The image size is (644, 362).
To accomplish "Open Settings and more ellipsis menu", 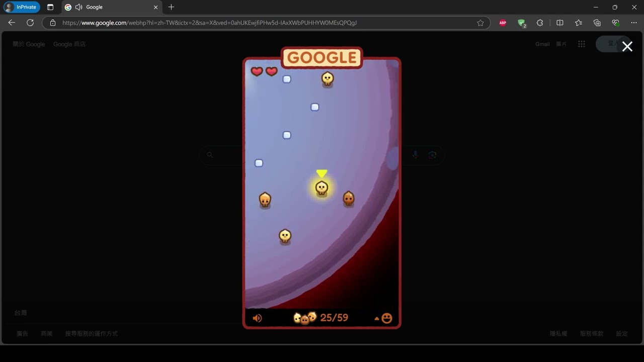I will (x=634, y=23).
